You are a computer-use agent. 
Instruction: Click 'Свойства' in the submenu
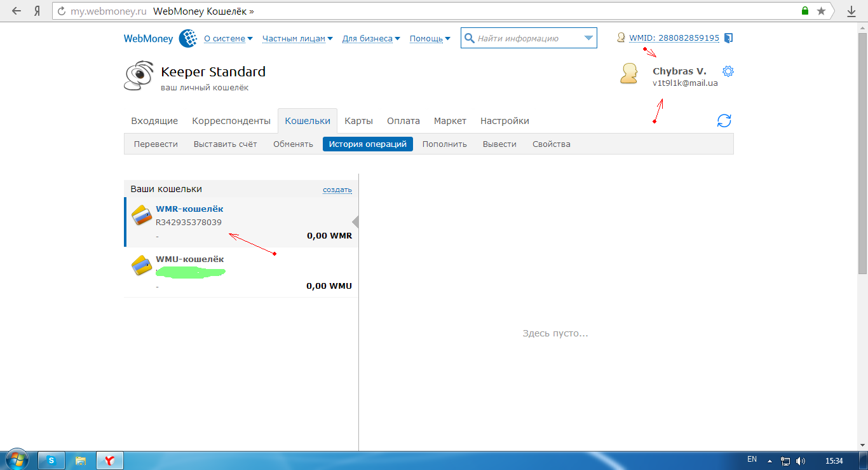click(x=552, y=144)
